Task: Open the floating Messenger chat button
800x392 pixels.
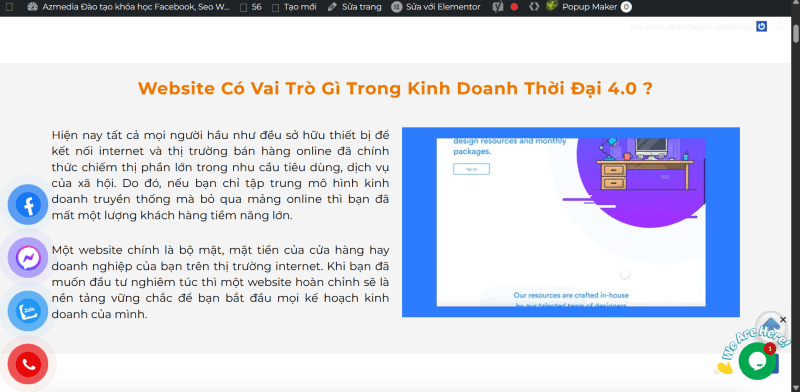Action: pos(28,258)
